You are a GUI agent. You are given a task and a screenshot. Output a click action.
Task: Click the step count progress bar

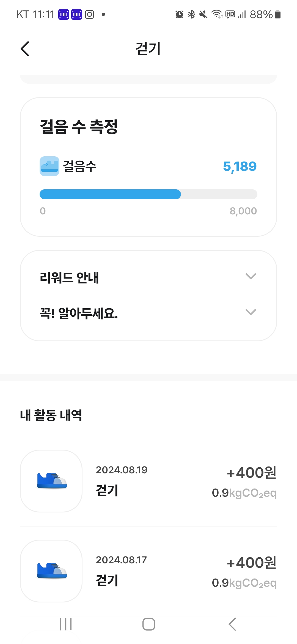point(148,194)
